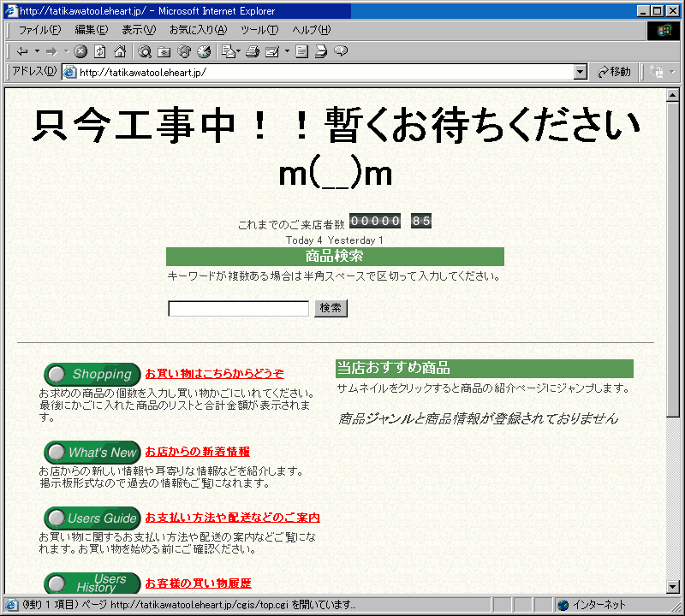Open the ツール(T) menu
The height and width of the screenshot is (616, 685).
tap(259, 30)
